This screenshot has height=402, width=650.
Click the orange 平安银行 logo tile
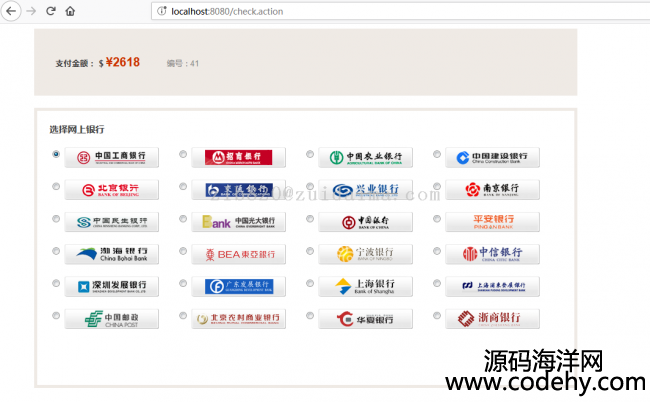(492, 222)
